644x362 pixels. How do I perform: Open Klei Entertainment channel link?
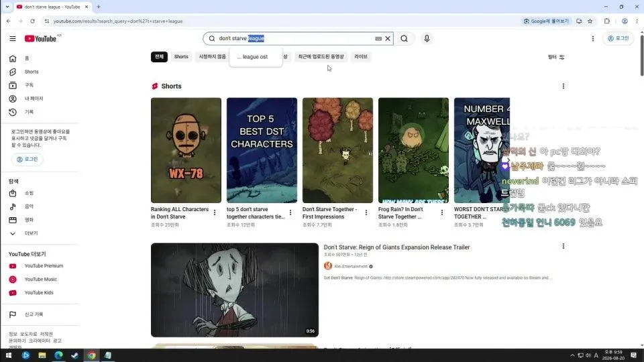click(x=351, y=266)
